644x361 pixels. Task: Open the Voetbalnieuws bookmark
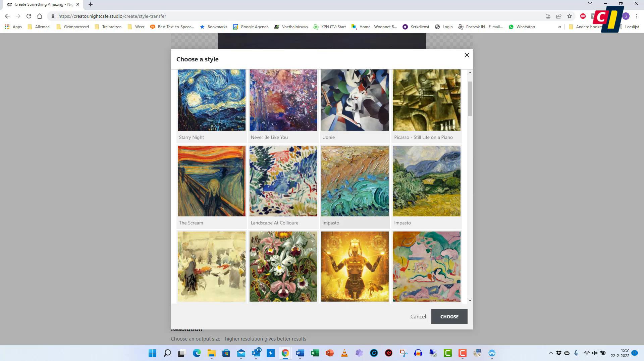coord(291,27)
